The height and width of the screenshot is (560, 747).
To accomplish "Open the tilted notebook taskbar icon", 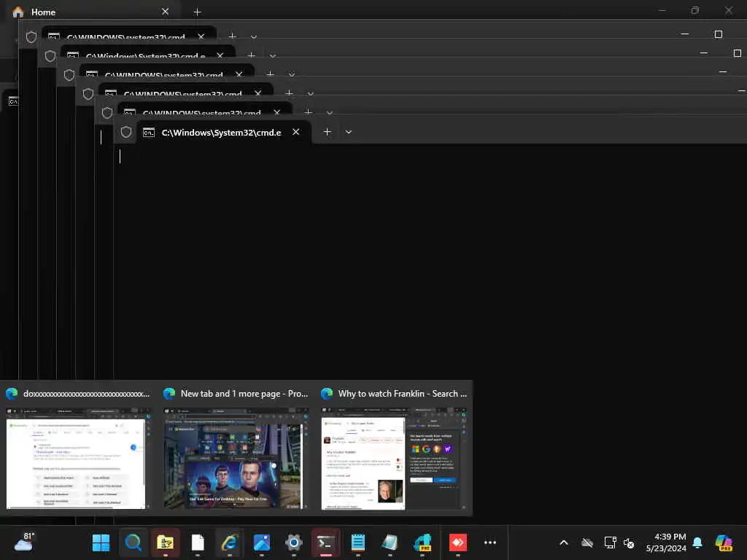I will (390, 542).
